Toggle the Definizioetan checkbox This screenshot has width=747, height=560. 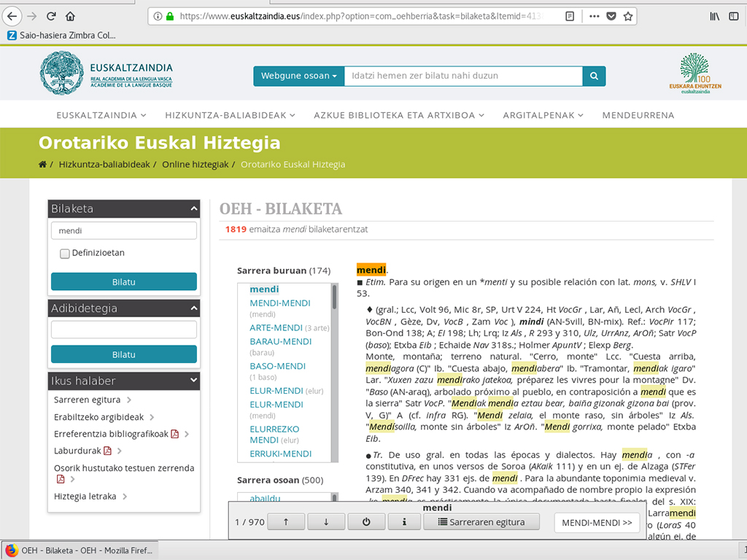(x=65, y=253)
